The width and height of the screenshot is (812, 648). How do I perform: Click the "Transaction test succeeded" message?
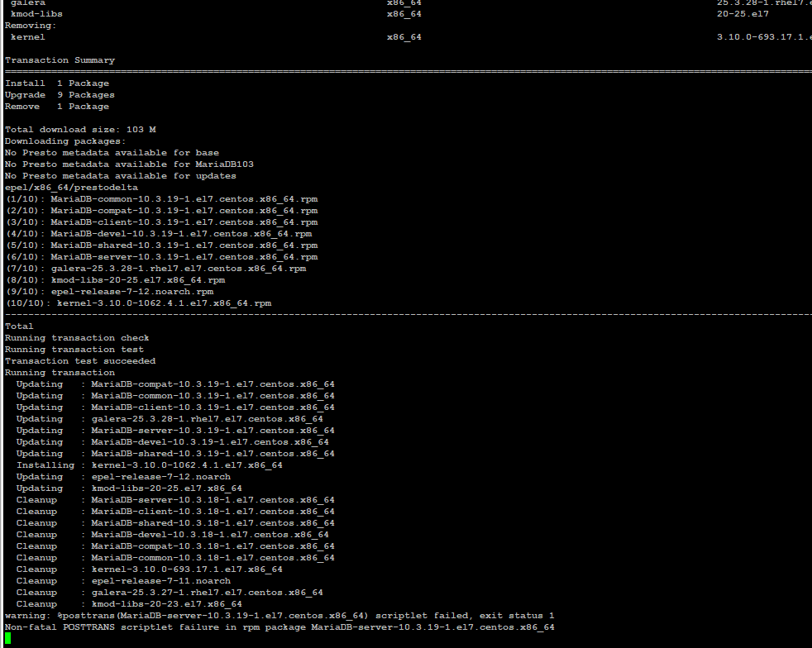tap(80, 361)
